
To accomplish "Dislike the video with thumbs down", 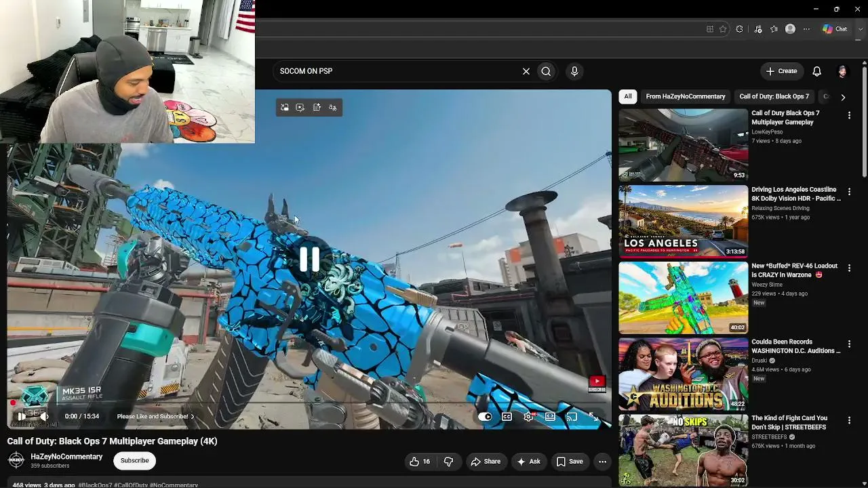I will point(448,462).
